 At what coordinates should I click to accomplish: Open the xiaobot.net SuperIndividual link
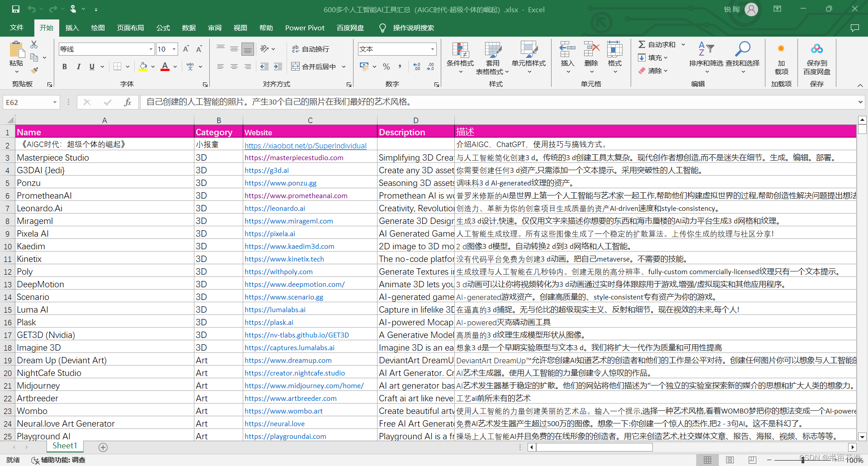305,146
